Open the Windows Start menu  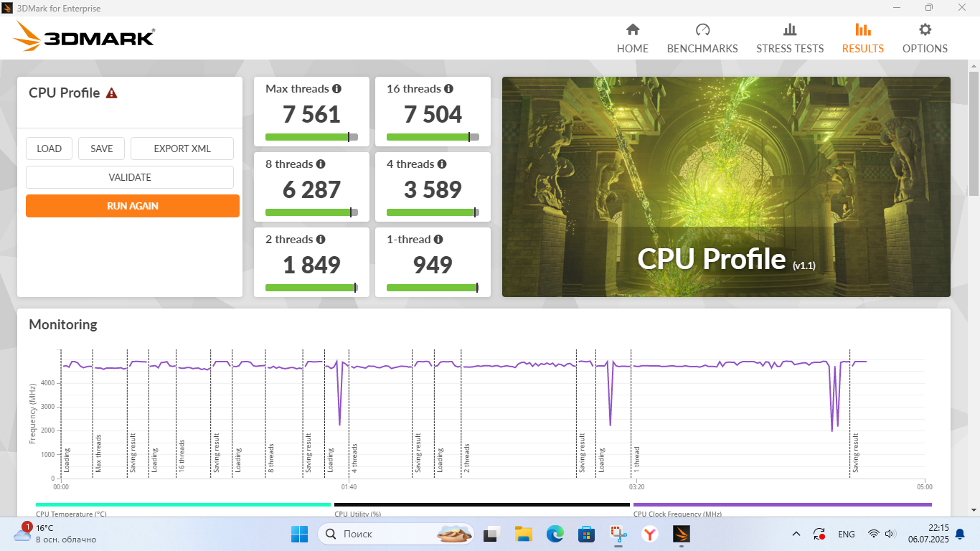[x=299, y=534]
